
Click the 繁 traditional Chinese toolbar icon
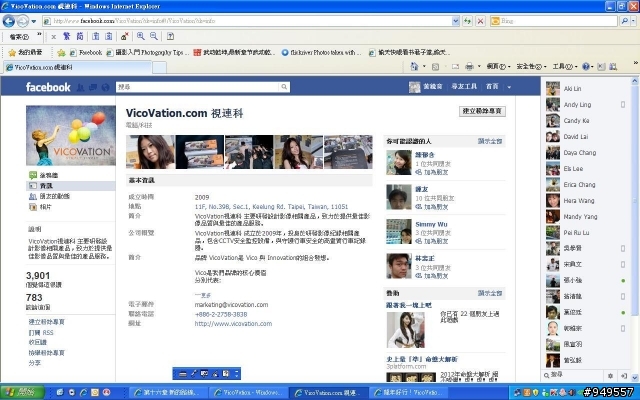[67, 36]
